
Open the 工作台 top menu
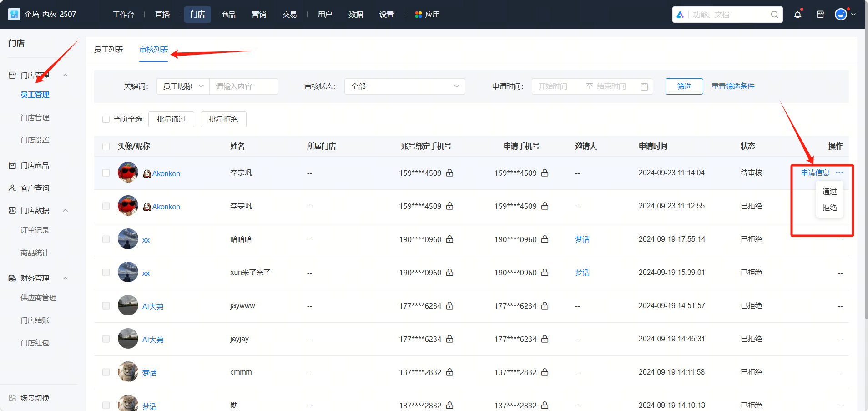pos(123,15)
